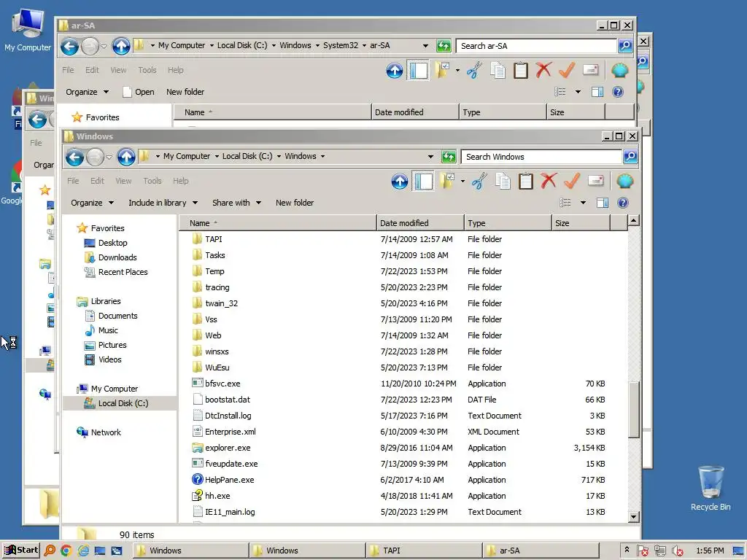
Task: Select Network in navigation pane
Action: click(x=106, y=432)
